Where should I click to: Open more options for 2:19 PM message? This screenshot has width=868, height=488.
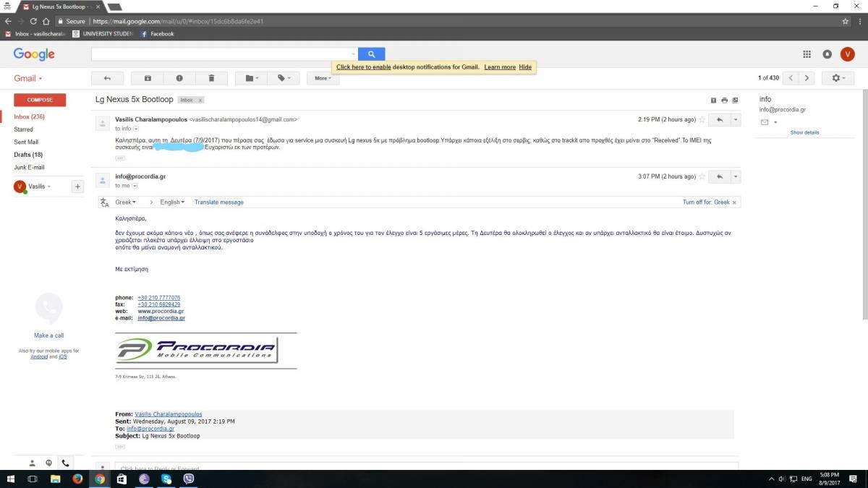pyautogui.click(x=736, y=119)
